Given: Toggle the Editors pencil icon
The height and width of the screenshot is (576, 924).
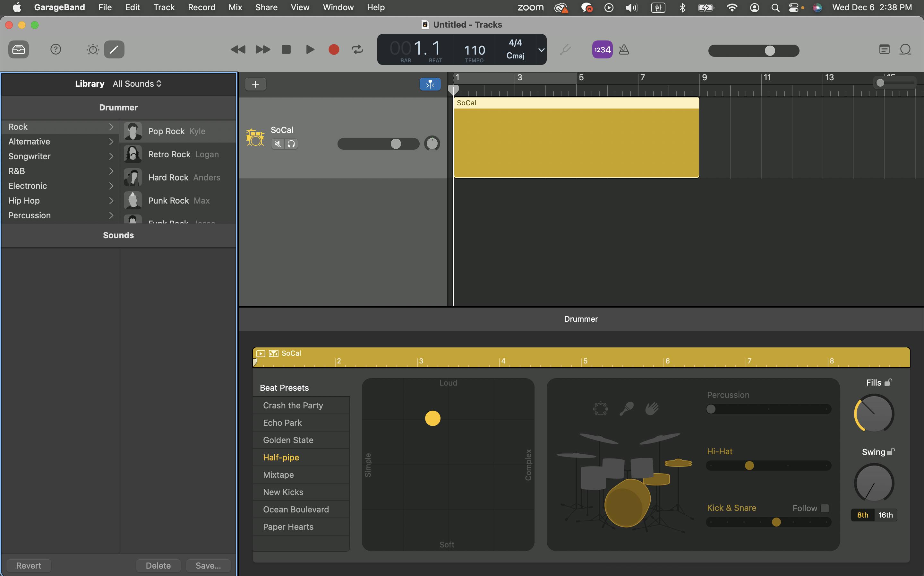Looking at the screenshot, I should (x=114, y=49).
